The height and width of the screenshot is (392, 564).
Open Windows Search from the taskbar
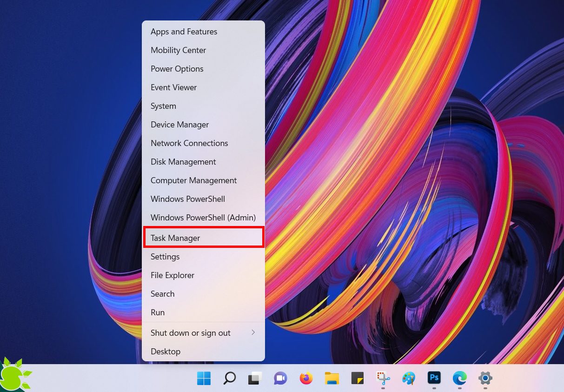pyautogui.click(x=229, y=379)
